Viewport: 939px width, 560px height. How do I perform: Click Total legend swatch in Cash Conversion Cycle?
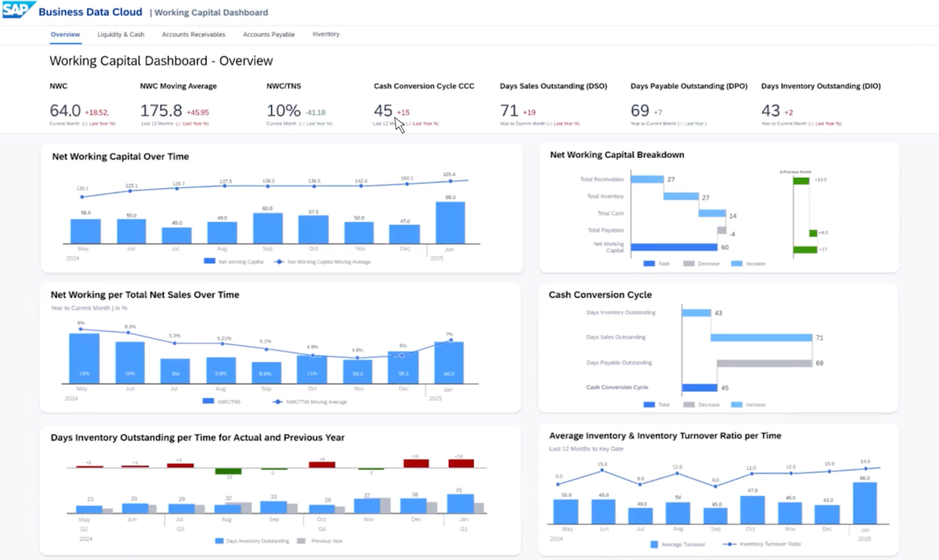[x=649, y=405]
